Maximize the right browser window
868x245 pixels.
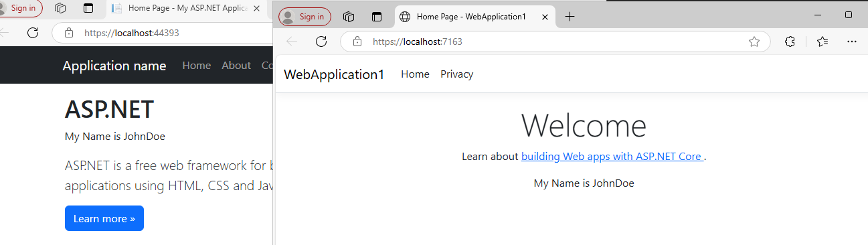point(849,14)
